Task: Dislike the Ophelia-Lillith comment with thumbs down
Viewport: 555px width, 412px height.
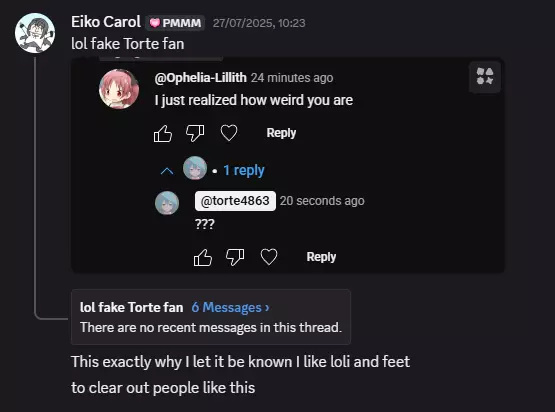Action: [195, 133]
